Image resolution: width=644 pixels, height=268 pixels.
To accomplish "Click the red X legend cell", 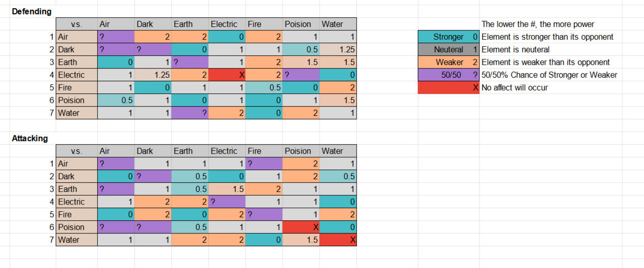I will (448, 88).
